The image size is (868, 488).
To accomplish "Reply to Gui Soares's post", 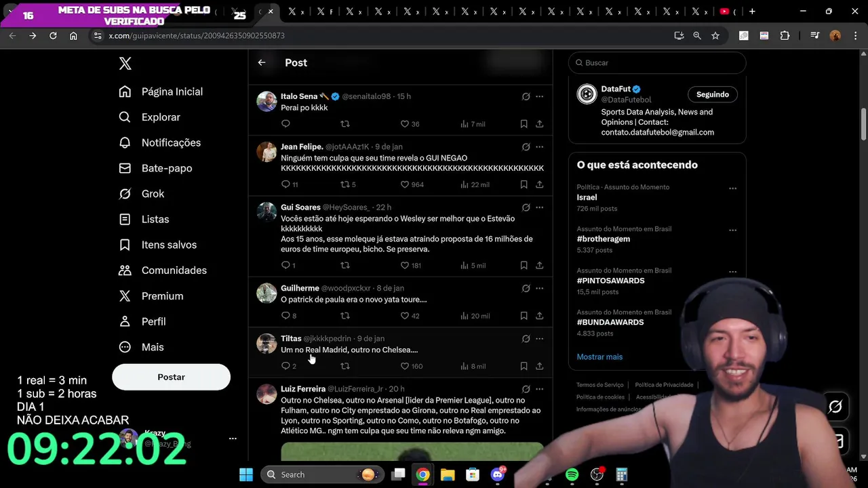I will click(288, 266).
